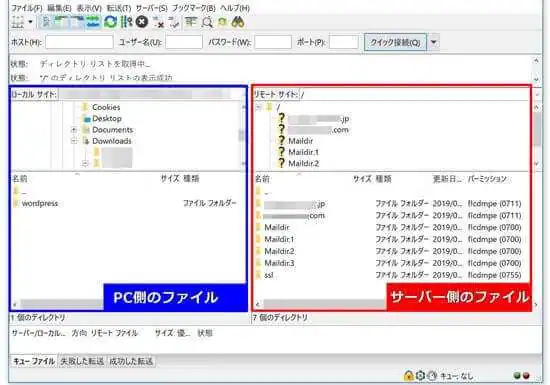The image size is (550, 385).
Task: Click the message log scroll down arrow
Action: 536,79
